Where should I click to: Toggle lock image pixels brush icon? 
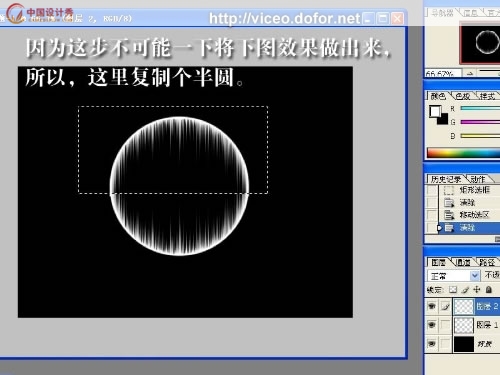466,290
